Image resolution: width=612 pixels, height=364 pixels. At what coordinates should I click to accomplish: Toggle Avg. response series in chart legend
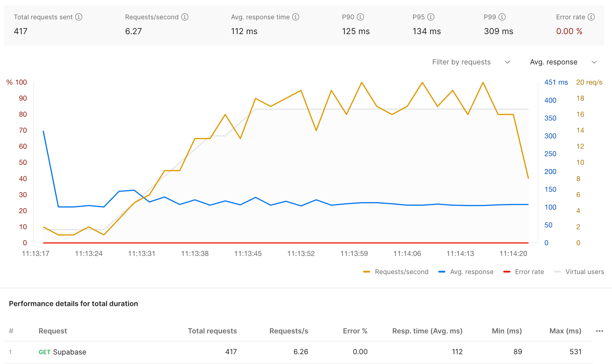pyautogui.click(x=466, y=272)
